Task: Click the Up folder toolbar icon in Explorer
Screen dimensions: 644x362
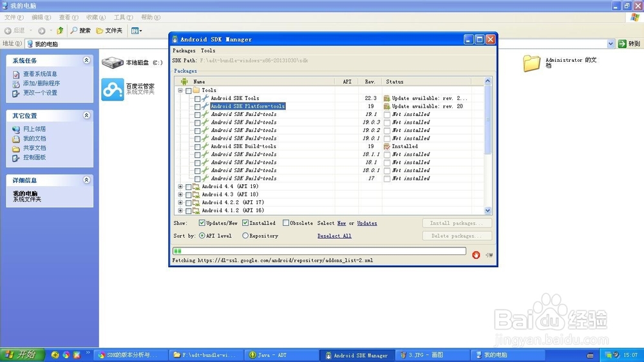Action: (60, 30)
